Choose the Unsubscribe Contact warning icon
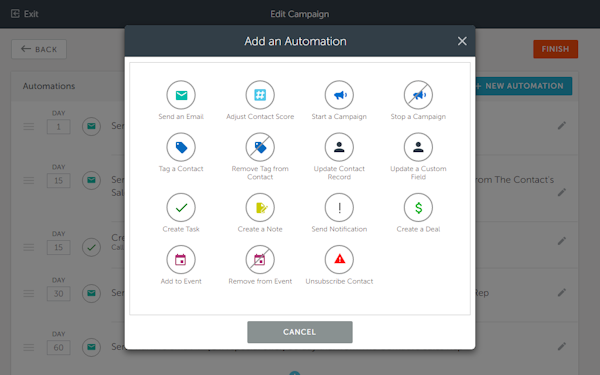The width and height of the screenshot is (600, 375). 339,259
